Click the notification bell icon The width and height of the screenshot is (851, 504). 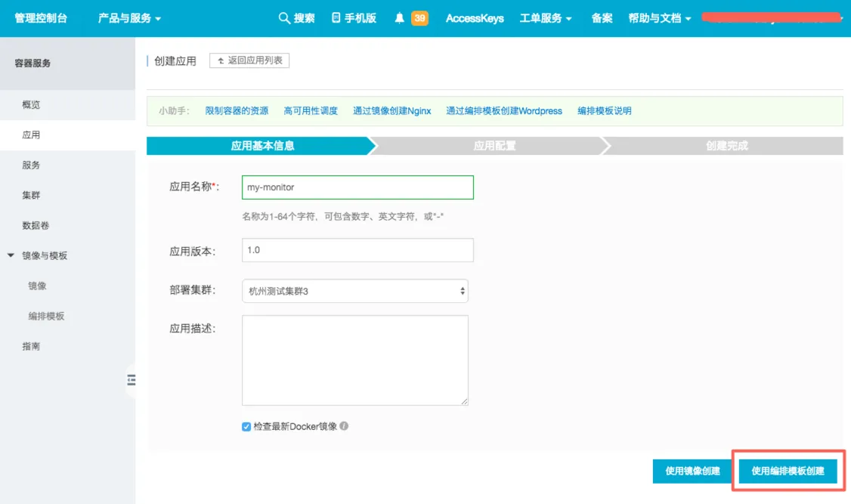(400, 18)
